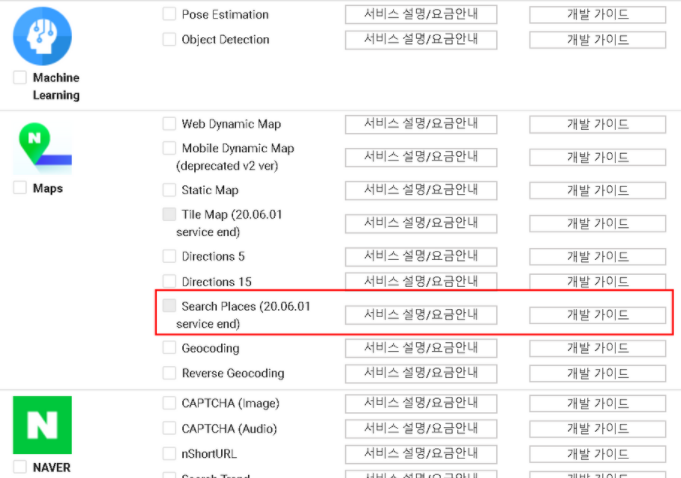Screen dimensions: 681x478
Task: Select the Static Map checkbox
Action: [x=169, y=190]
